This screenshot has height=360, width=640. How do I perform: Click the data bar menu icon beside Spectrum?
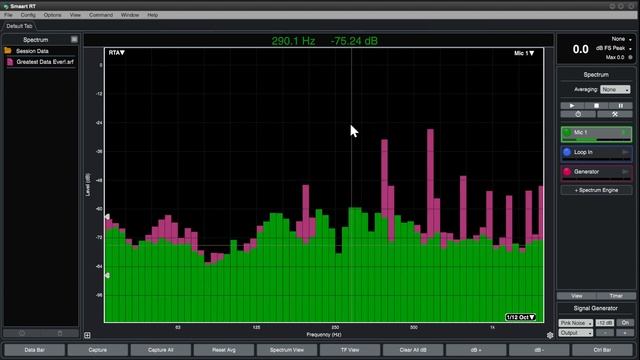(x=74, y=39)
